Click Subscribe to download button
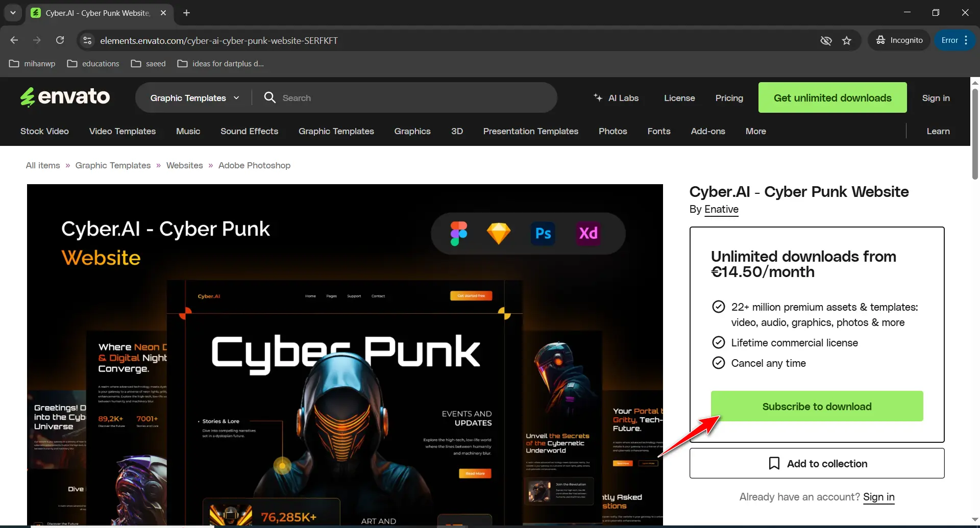This screenshot has width=980, height=528. coord(817,406)
